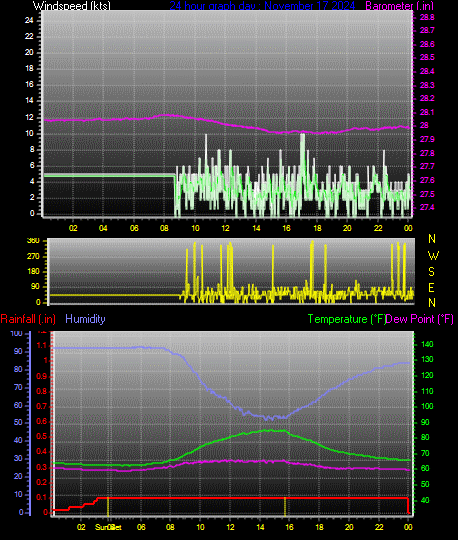Viewport: 458px width, 540px height.
Task: Click the 12 hour tick on windspeed chart
Action: tap(226, 228)
